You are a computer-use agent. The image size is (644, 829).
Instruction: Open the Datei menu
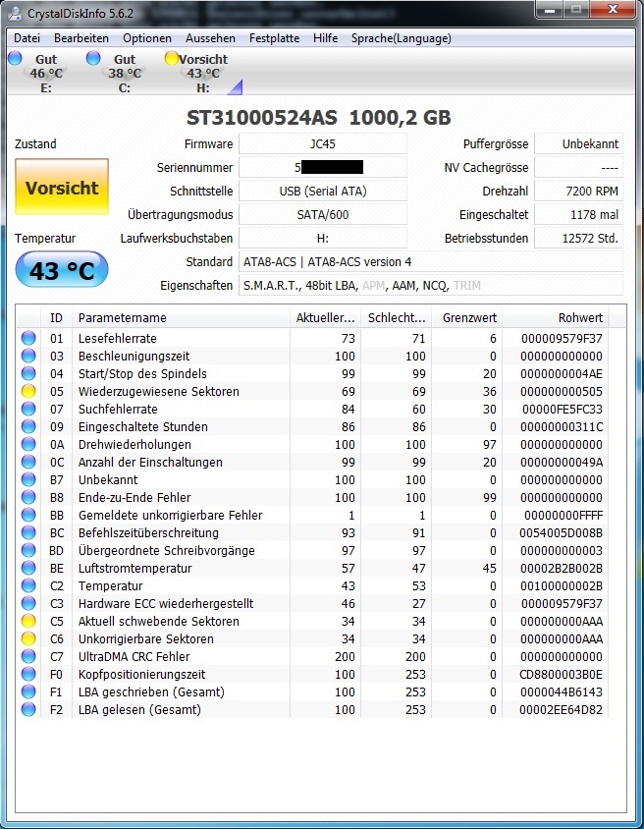(27, 38)
